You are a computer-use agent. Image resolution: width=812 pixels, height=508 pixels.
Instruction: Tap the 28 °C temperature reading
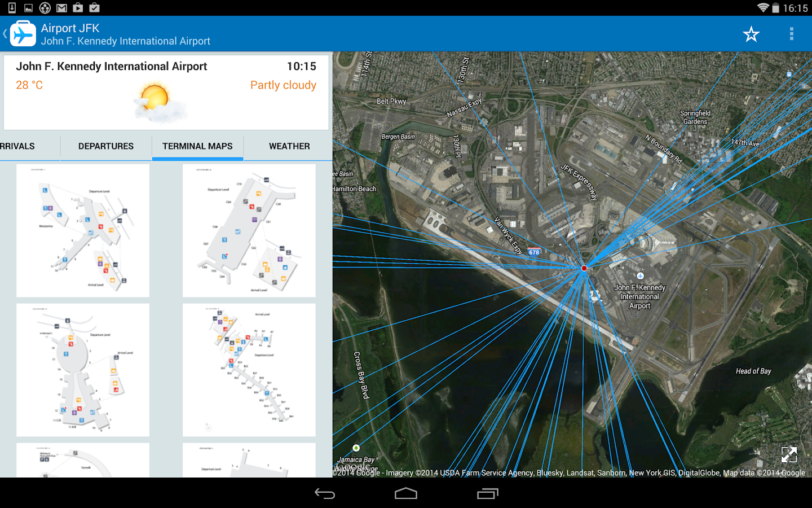coord(29,85)
